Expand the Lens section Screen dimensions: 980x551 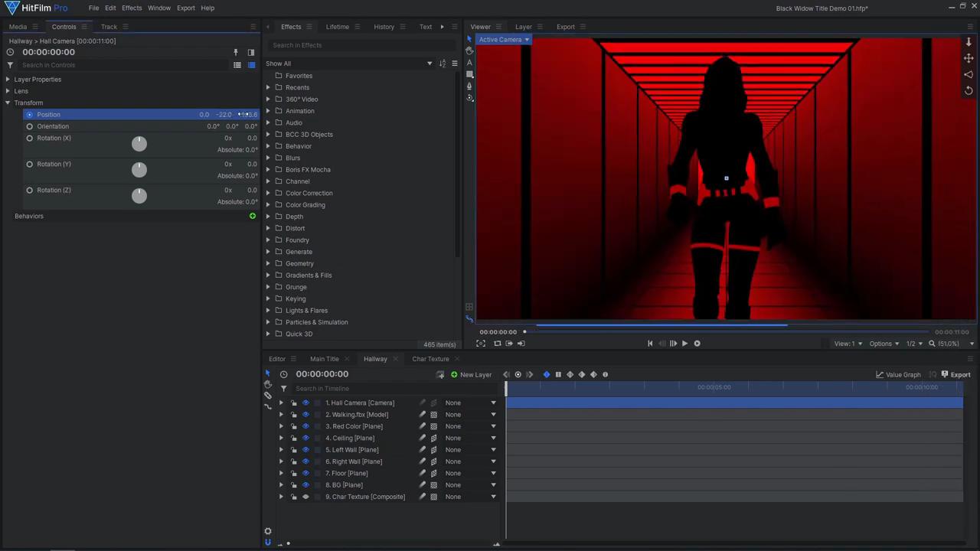(8, 91)
